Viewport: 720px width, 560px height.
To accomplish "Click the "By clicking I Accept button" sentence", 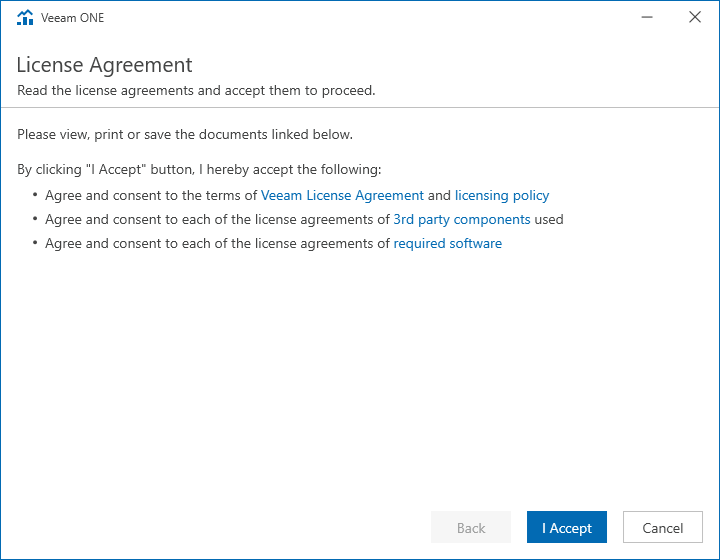I will (x=199, y=169).
